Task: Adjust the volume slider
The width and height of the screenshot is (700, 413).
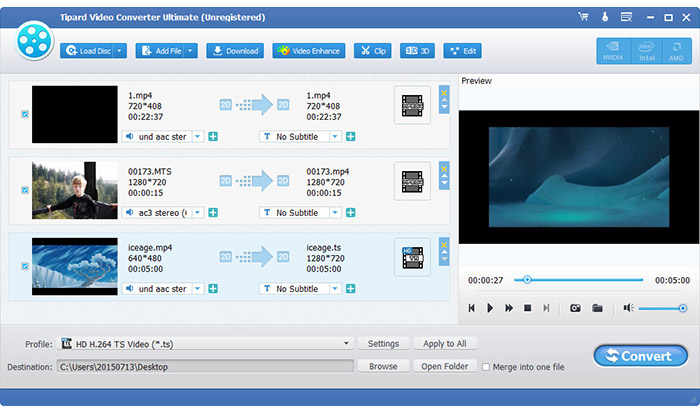Action: click(x=662, y=309)
